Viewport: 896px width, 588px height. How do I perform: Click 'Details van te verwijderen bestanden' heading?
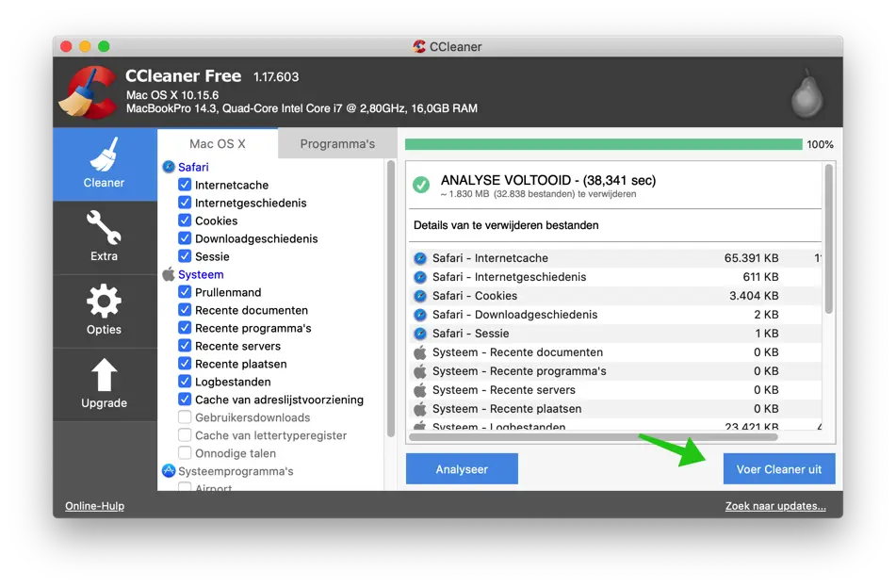[x=506, y=225]
